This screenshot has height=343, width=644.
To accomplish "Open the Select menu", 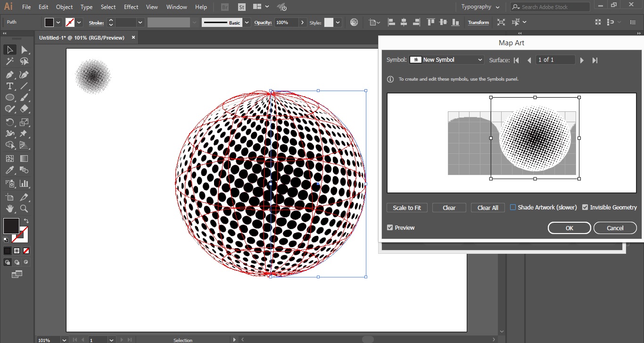I will tap(108, 7).
